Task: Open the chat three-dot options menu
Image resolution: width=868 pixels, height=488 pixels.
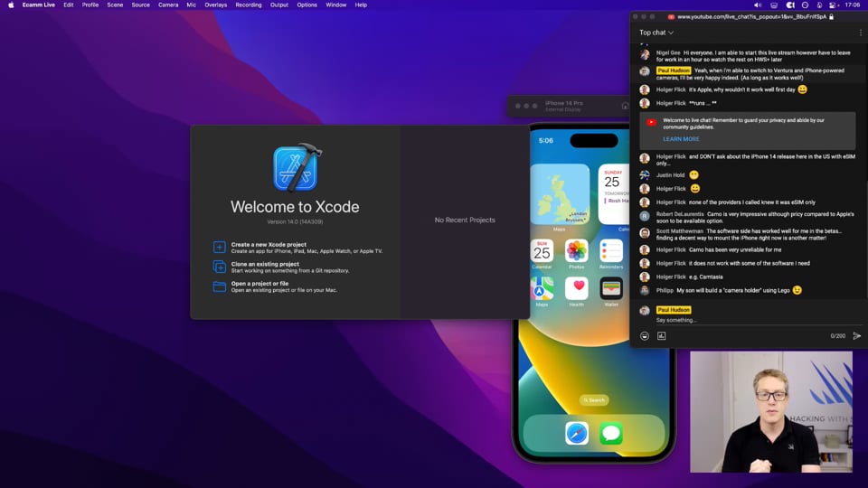Action: (860, 33)
